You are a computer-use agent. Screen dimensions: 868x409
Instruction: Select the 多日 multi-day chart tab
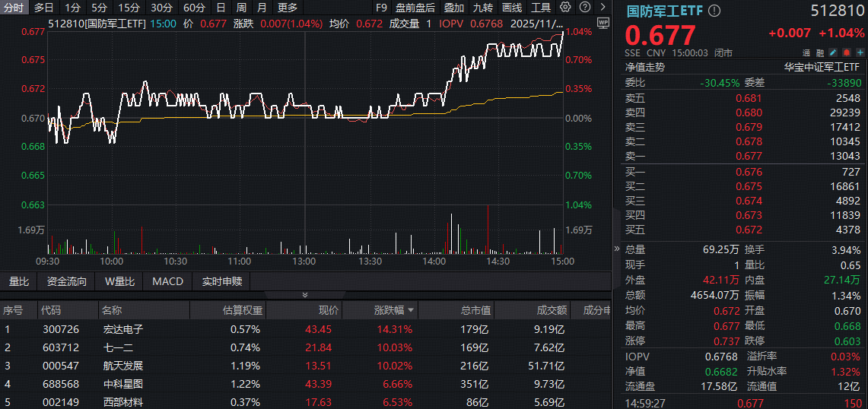pos(43,8)
